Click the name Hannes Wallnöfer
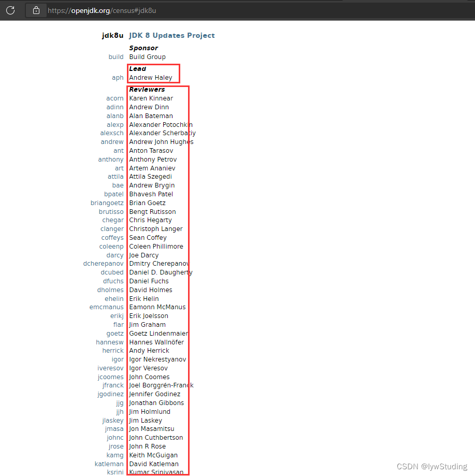Screen dimensions: 475x476 pos(156,342)
